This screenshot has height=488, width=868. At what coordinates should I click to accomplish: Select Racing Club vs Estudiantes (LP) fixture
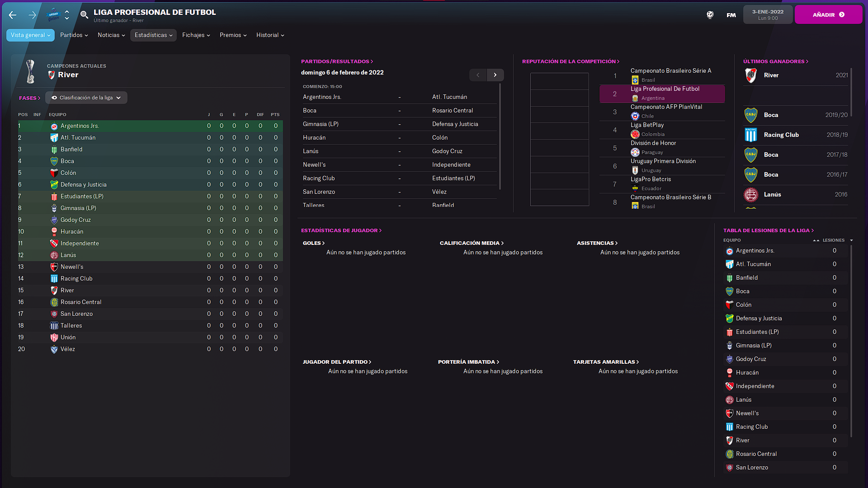point(400,178)
